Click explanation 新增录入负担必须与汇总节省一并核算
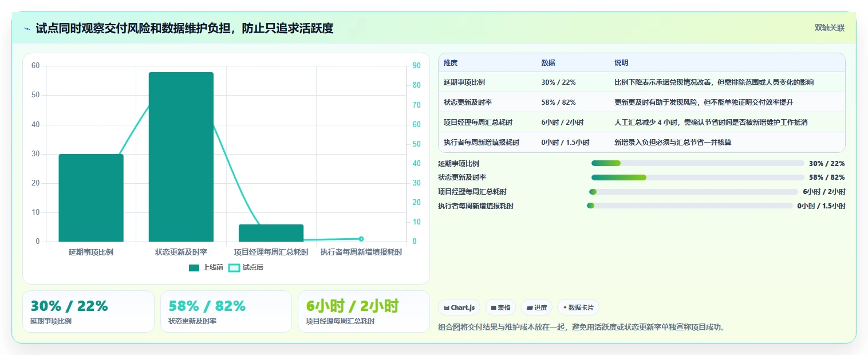 tap(673, 143)
